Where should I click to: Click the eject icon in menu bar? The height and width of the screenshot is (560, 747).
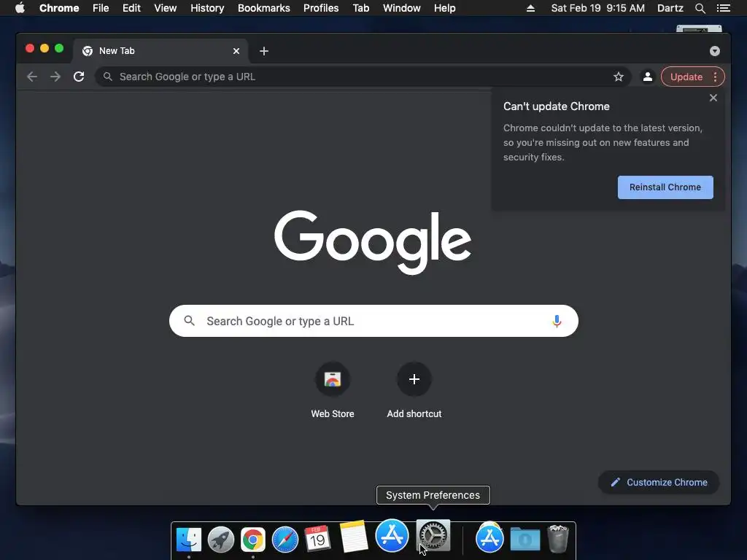(x=530, y=8)
